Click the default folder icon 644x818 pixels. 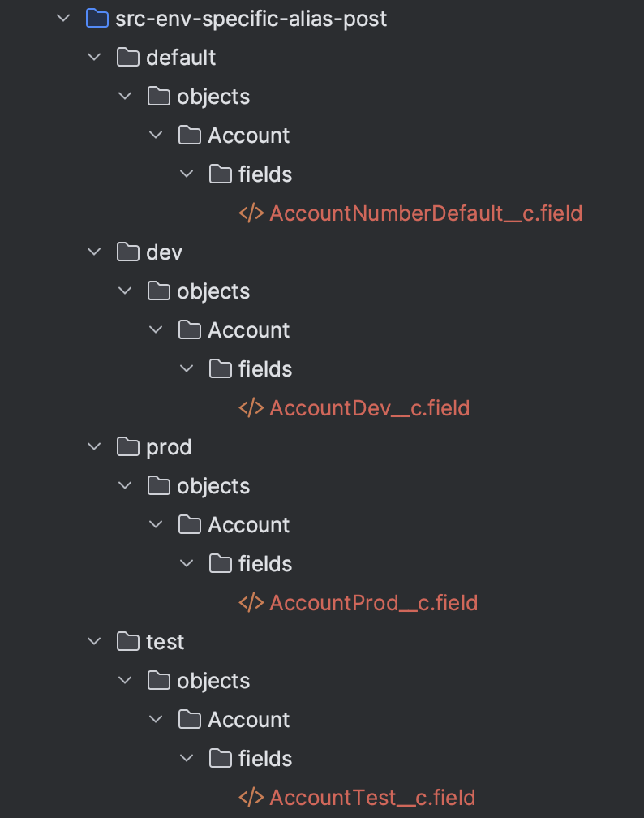(128, 58)
